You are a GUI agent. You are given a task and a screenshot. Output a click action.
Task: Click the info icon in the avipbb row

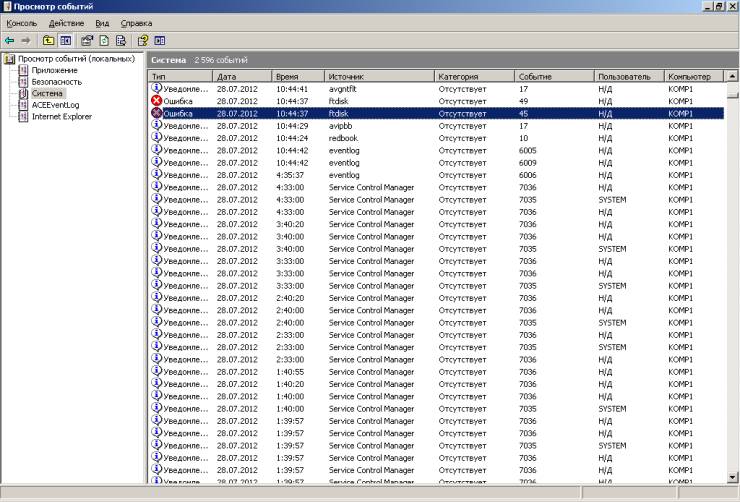coord(157,125)
